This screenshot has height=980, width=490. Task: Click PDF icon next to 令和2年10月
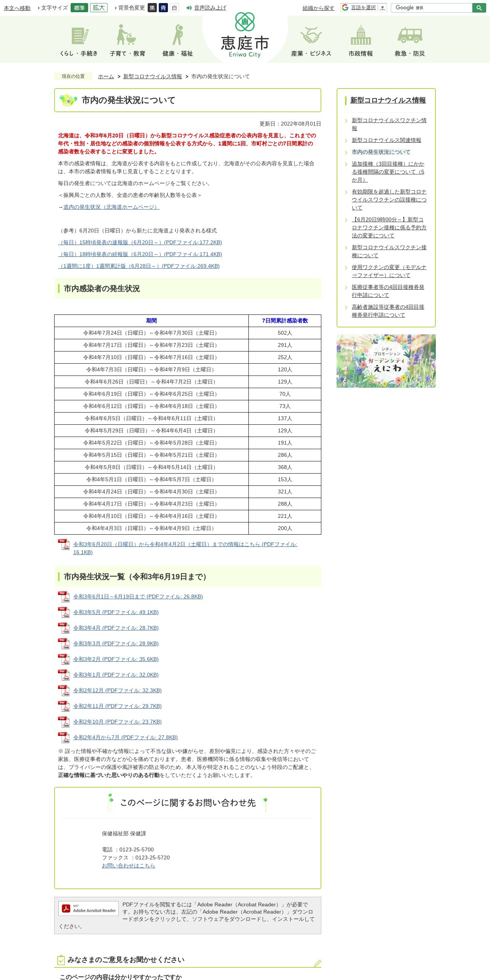coord(64,722)
